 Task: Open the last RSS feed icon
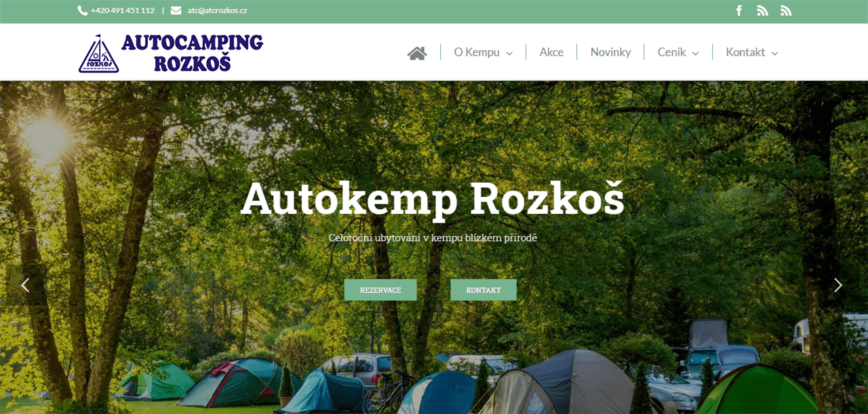[786, 11]
